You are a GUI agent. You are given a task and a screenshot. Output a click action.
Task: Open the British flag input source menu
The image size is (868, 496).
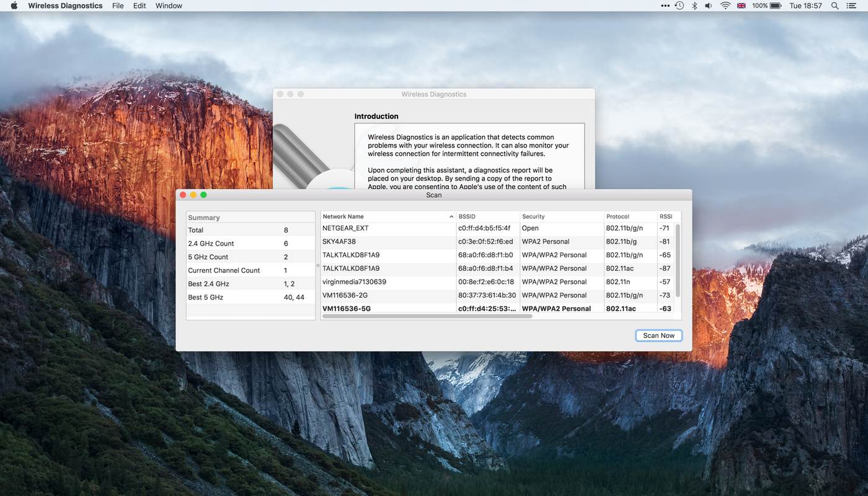(x=742, y=6)
